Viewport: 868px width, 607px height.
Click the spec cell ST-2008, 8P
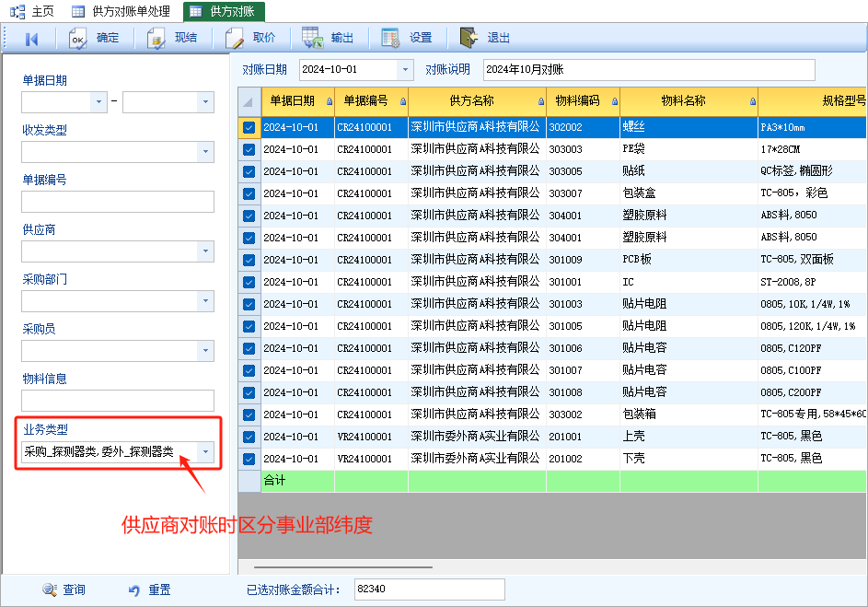(x=812, y=282)
